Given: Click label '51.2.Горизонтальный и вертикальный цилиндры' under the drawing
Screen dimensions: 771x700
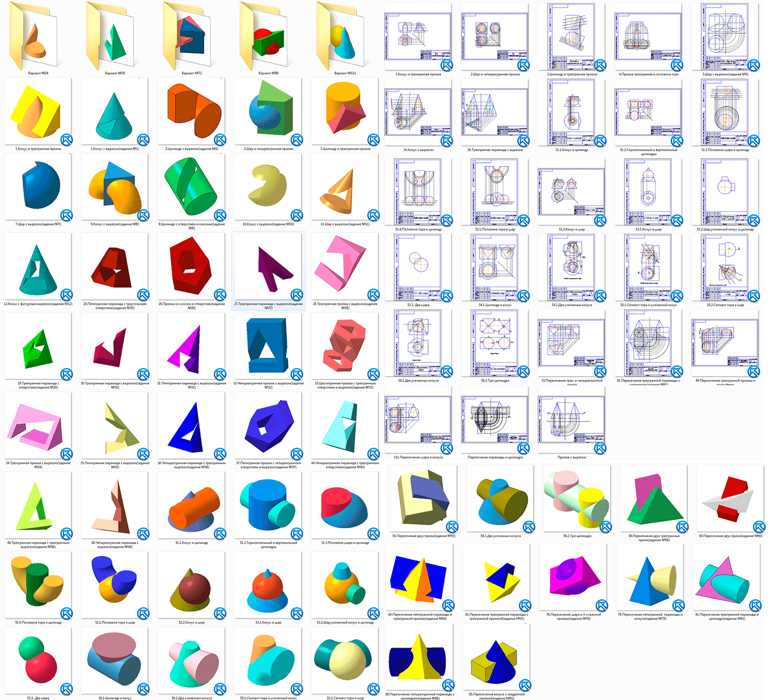Looking at the screenshot, I should click(648, 152).
